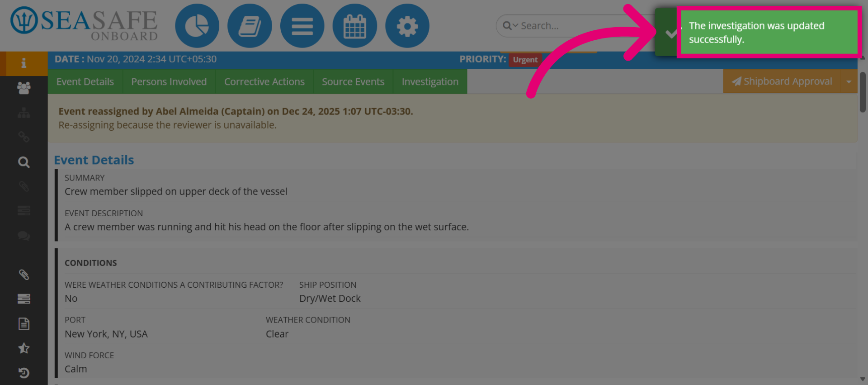Open the half-star rating sidebar icon
The image size is (868, 385).
pos(24,348)
